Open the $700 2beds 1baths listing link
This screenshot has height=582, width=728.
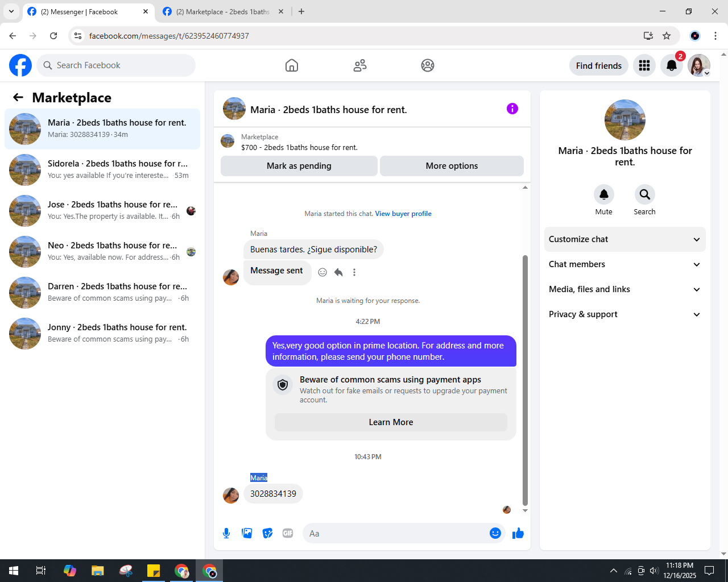pos(299,147)
